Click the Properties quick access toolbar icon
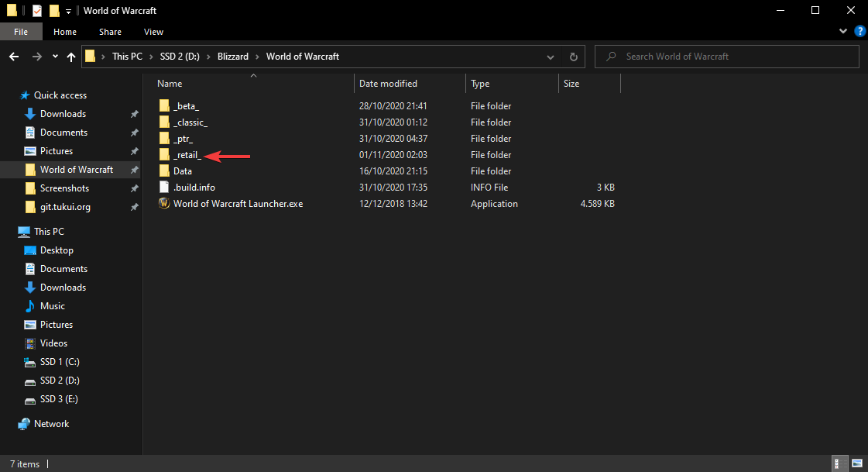This screenshot has width=868, height=472. click(37, 11)
